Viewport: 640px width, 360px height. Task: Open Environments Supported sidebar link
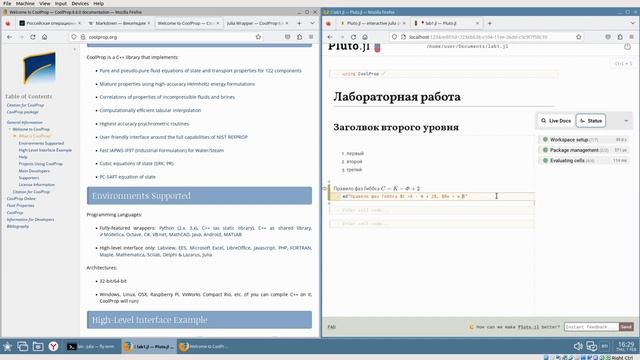(x=41, y=143)
